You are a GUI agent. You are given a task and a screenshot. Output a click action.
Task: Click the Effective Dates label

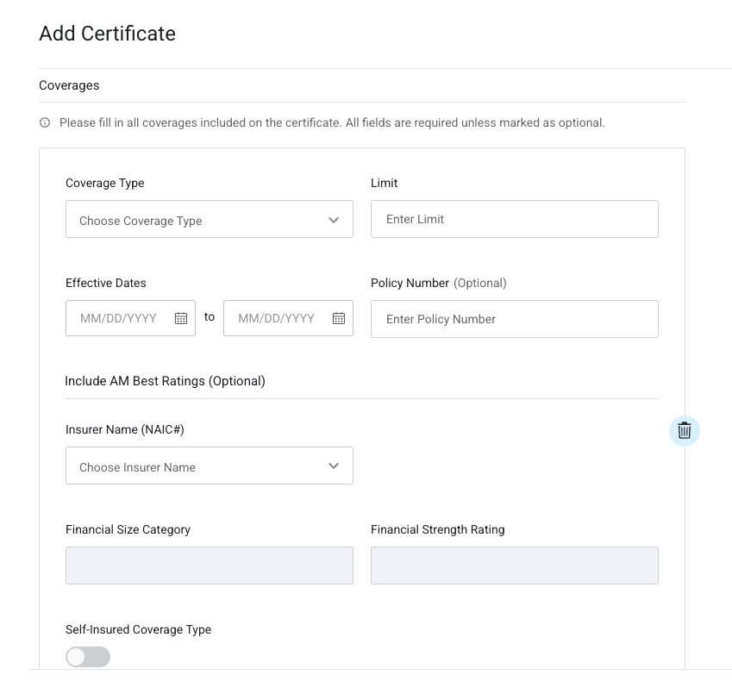click(x=106, y=283)
